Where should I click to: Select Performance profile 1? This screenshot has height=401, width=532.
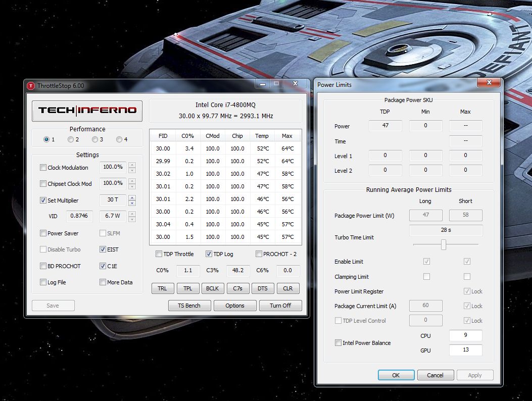pyautogui.click(x=46, y=139)
